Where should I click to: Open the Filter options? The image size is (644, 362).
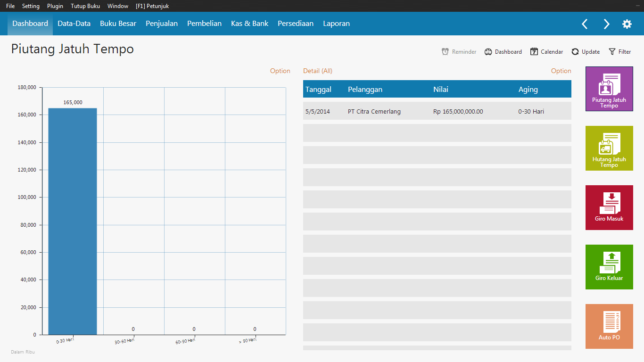tap(619, 52)
